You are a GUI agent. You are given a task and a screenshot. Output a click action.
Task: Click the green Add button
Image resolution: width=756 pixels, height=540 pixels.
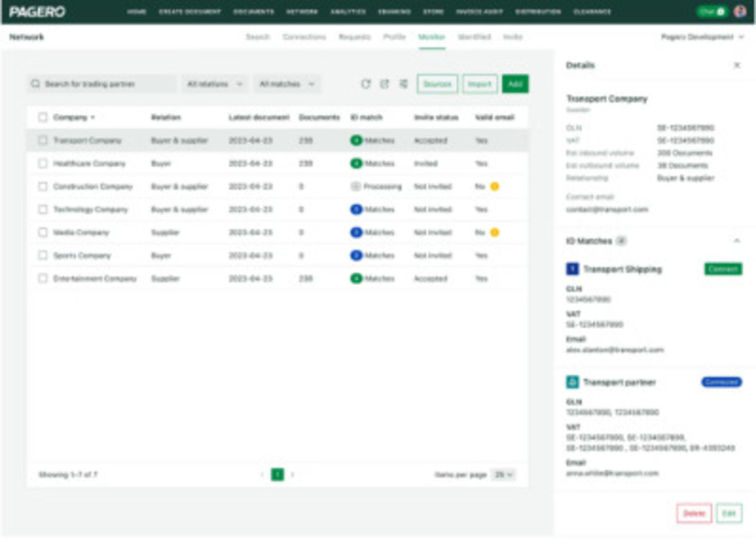[x=515, y=84]
